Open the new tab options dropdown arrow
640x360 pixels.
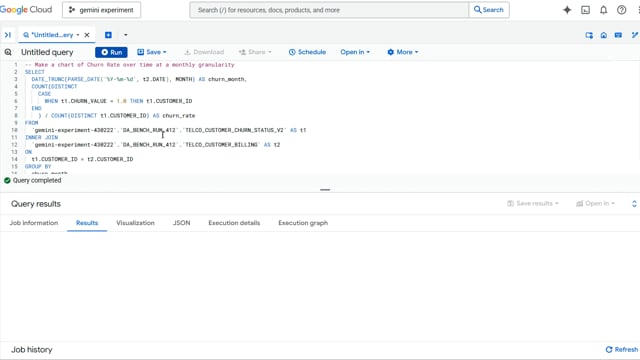[125, 35]
